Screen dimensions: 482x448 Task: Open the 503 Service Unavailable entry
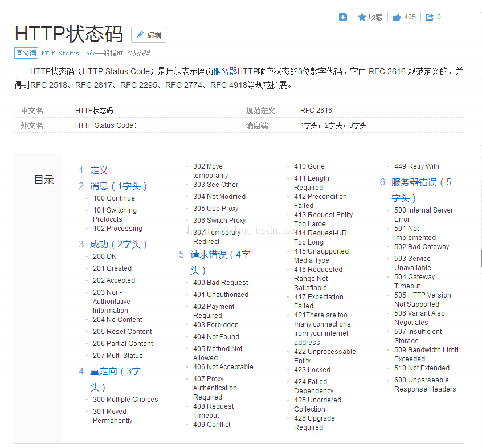pyautogui.click(x=412, y=263)
